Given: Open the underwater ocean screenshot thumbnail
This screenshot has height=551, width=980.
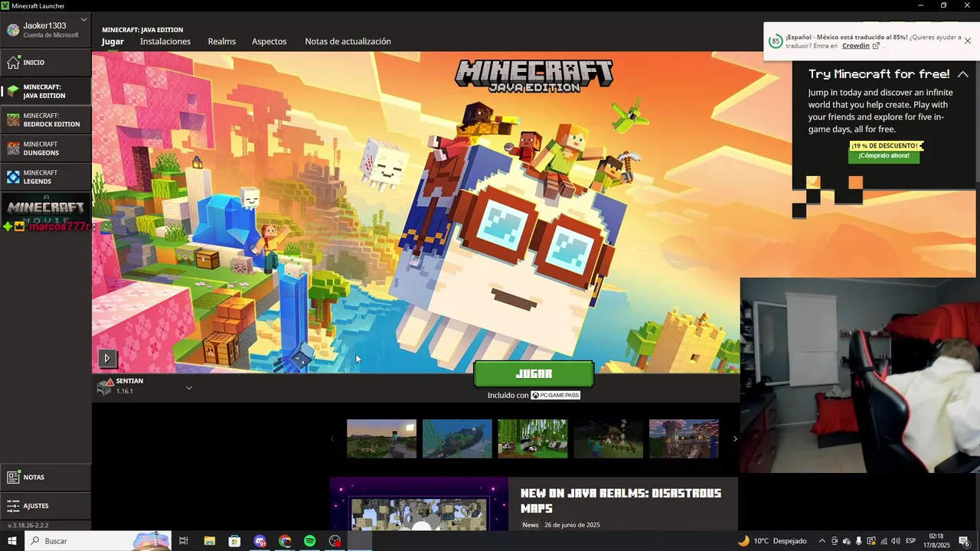Looking at the screenshot, I should (457, 439).
